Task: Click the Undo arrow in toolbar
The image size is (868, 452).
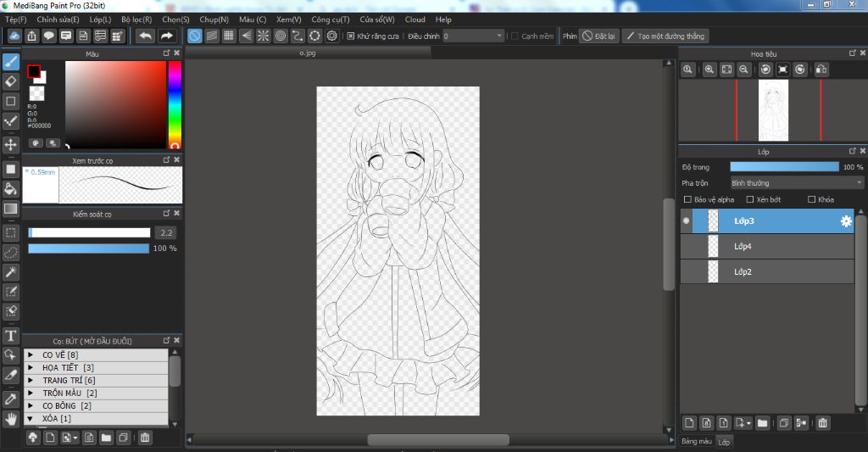Action: pos(145,36)
